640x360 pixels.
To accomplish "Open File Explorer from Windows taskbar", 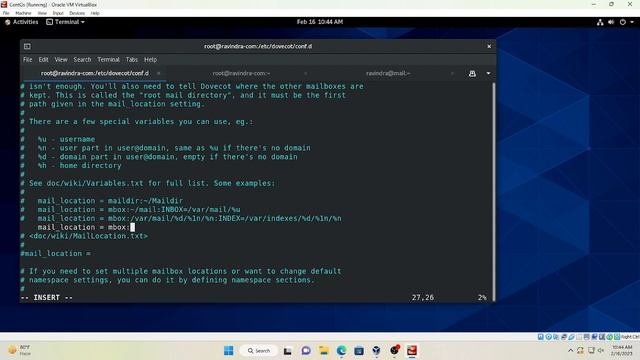I will point(324,351).
